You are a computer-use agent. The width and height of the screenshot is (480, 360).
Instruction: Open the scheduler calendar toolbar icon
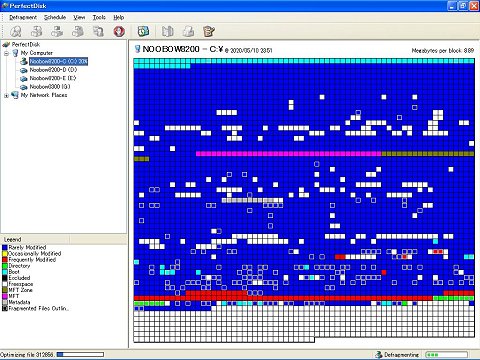coord(143,31)
